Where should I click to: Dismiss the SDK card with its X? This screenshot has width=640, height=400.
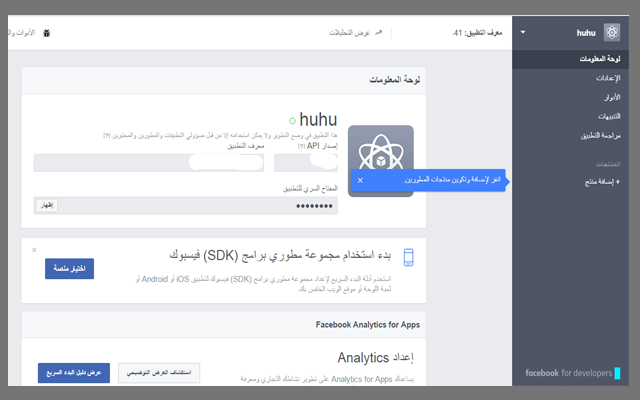pyautogui.click(x=34, y=250)
